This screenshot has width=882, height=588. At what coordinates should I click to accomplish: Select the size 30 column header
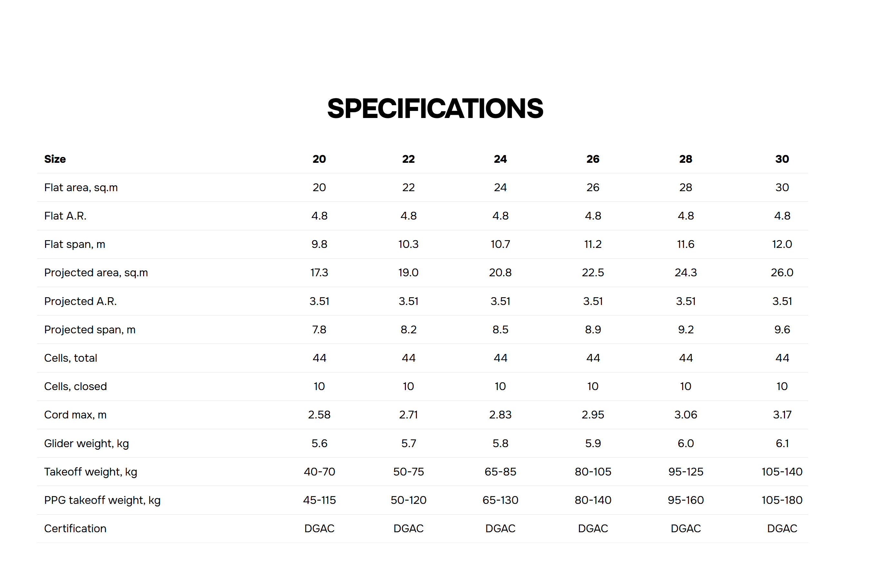point(782,159)
